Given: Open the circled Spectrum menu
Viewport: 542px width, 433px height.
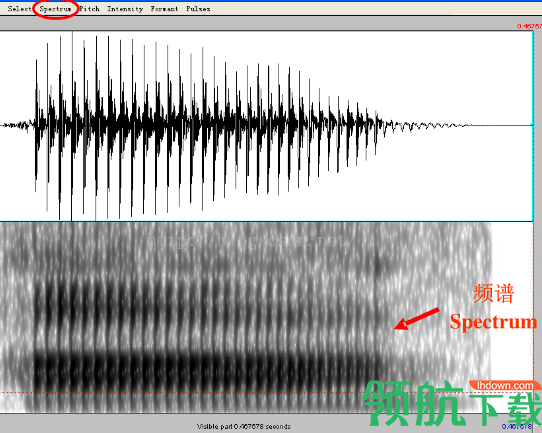Looking at the screenshot, I should [55, 9].
